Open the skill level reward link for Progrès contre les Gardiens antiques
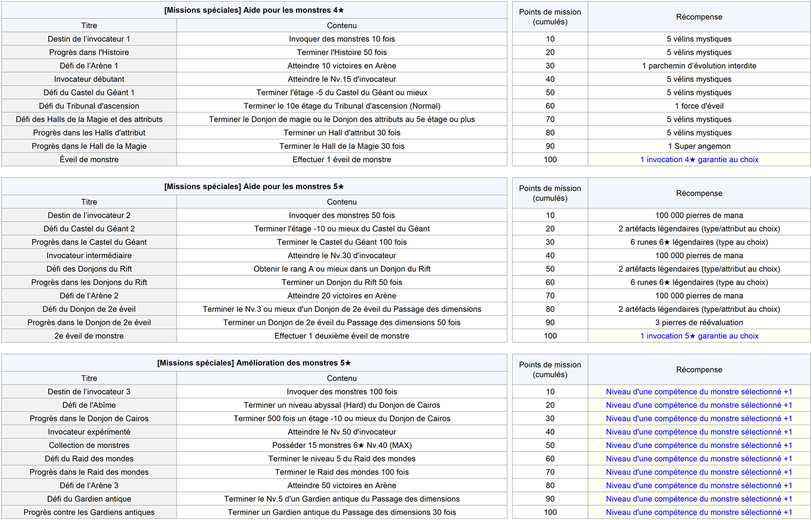The width and height of the screenshot is (812, 520). [699, 513]
